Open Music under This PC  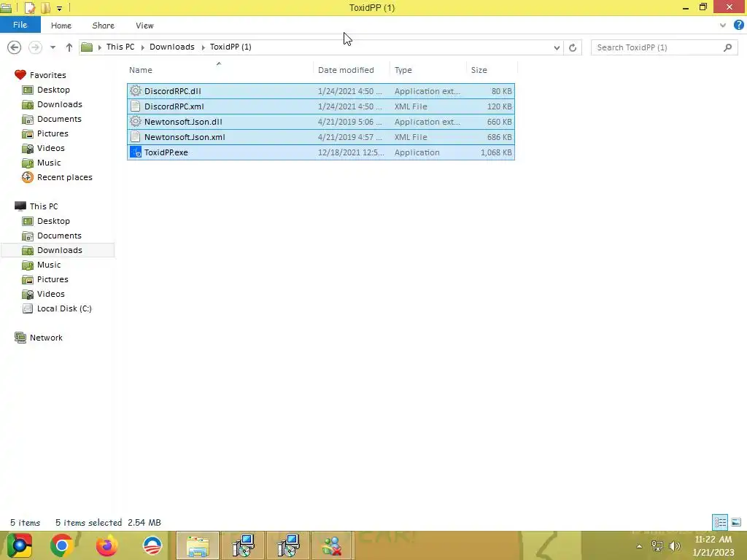coord(49,265)
